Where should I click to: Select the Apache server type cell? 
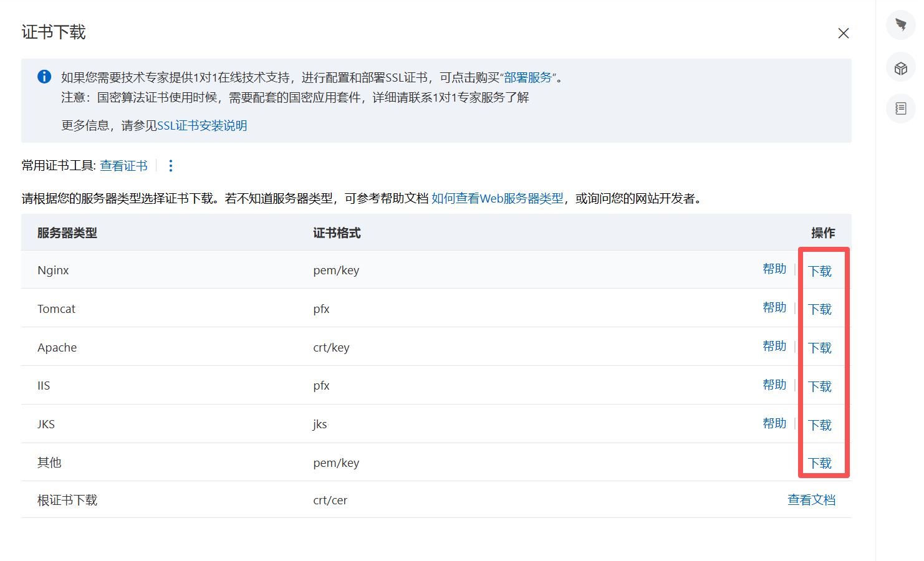coord(57,347)
